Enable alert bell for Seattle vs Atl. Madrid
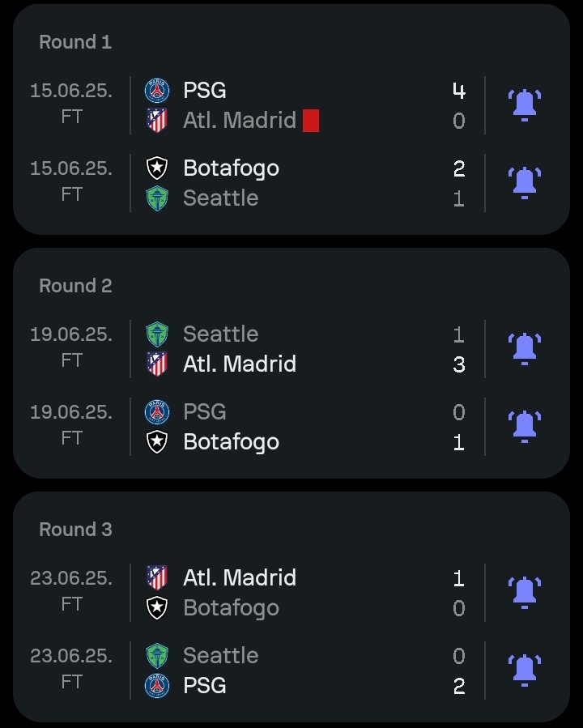The height and width of the screenshot is (728, 583). (525, 349)
